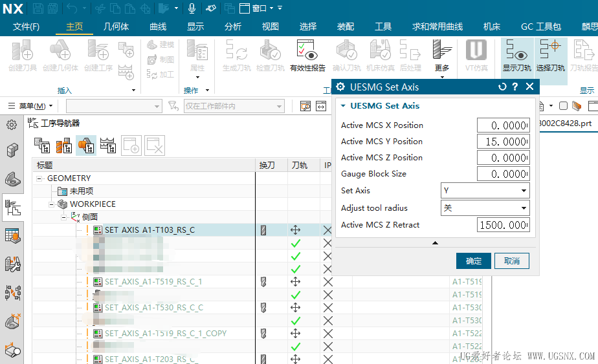Click Active MCS X Position field
This screenshot has width=598, height=364.
pyautogui.click(x=503, y=125)
